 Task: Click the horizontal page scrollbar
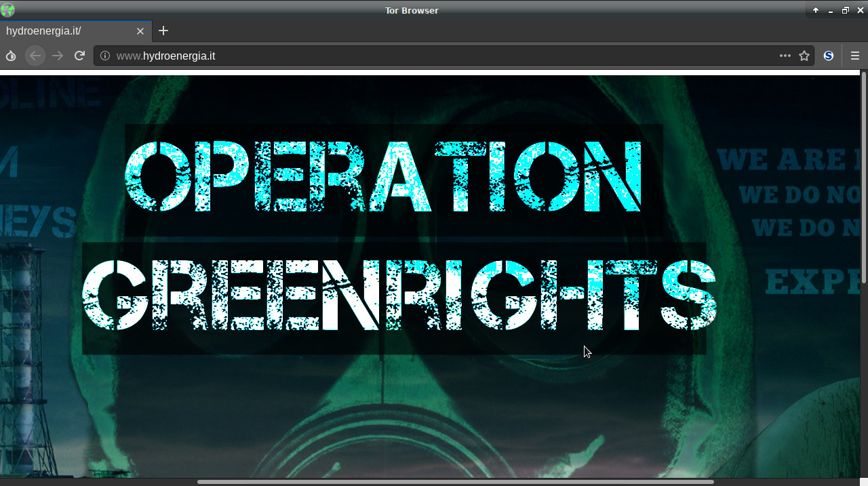[455, 482]
